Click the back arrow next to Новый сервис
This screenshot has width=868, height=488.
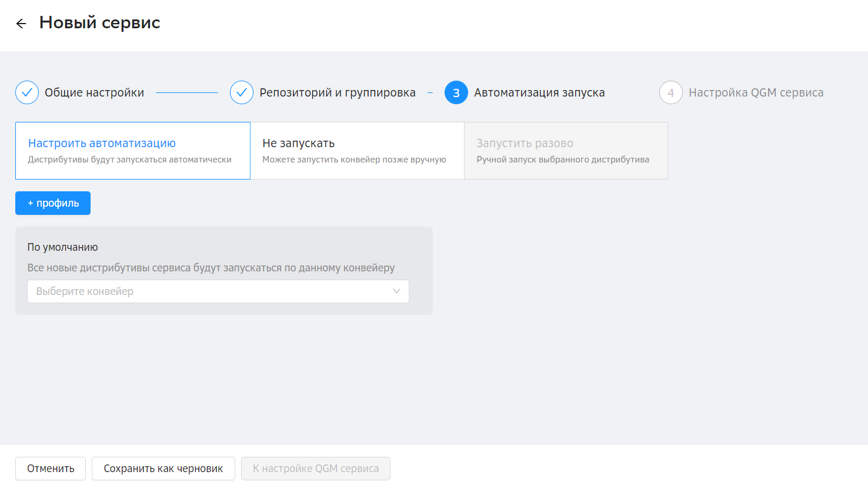point(21,24)
